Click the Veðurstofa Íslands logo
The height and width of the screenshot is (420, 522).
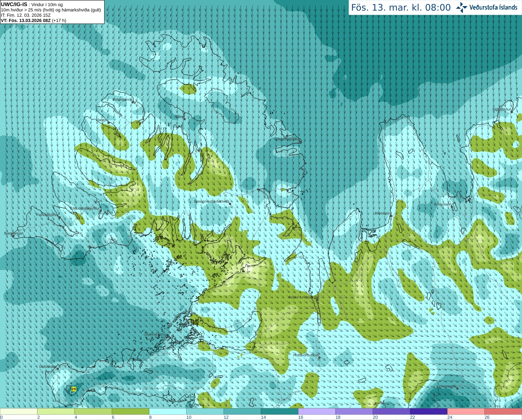(487, 7)
